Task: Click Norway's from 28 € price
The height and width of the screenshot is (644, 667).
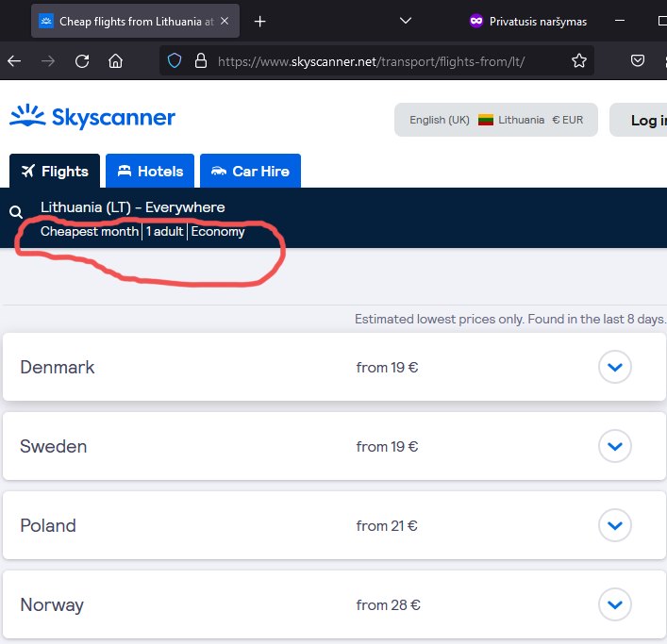Action: (x=388, y=604)
